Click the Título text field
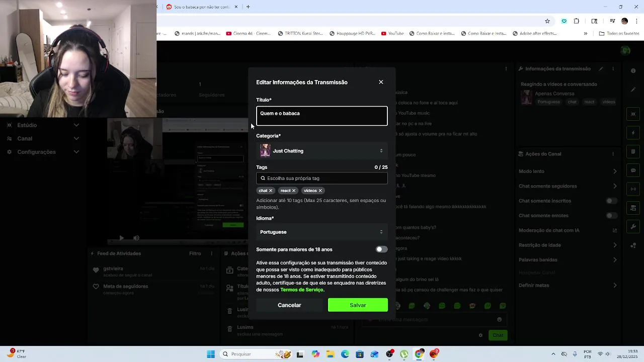Screen dimensions: 644x362 [322, 116]
